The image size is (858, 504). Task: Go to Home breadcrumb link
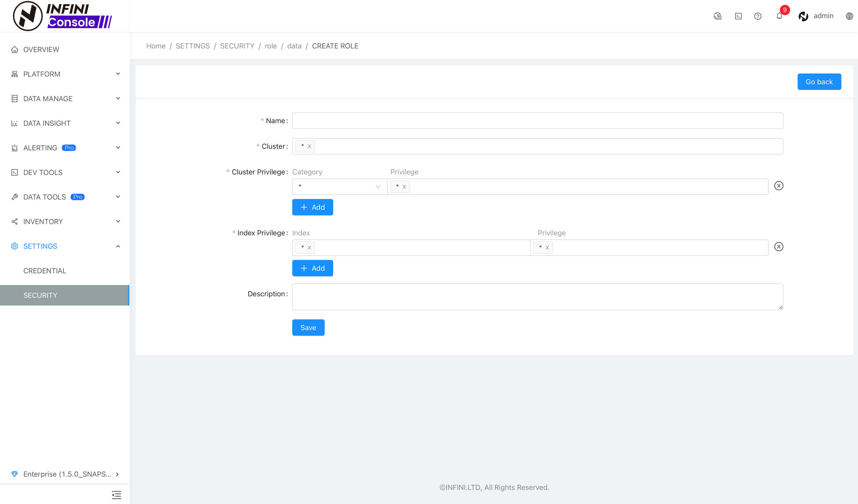pos(156,46)
